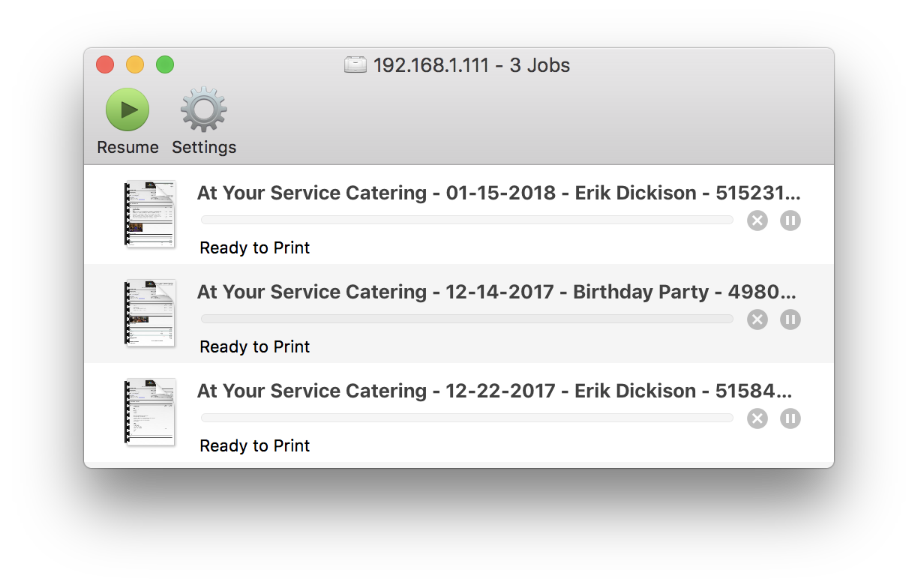Pause the 01-15-2018 Erik Dickison print job
The width and height of the screenshot is (918, 588).
click(x=790, y=220)
